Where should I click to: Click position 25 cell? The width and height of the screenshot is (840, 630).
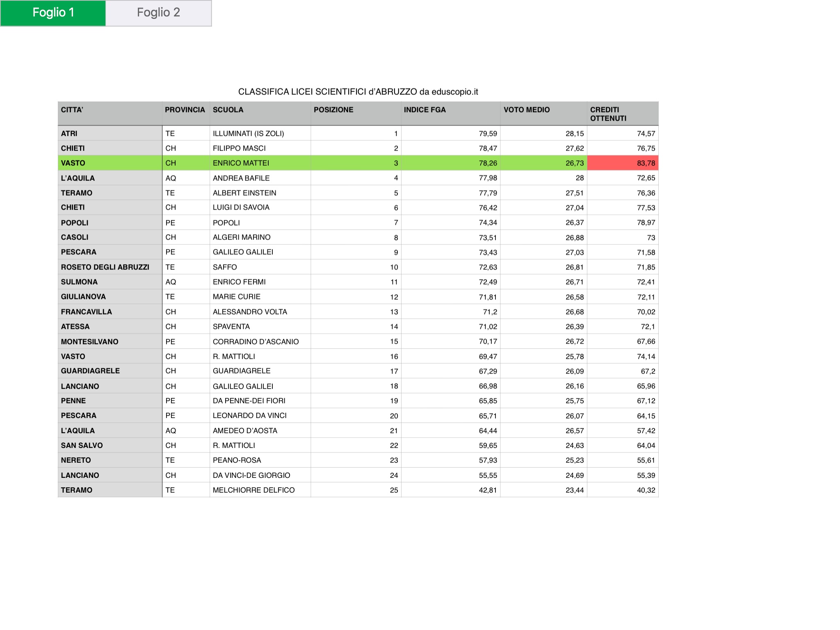coord(356,490)
